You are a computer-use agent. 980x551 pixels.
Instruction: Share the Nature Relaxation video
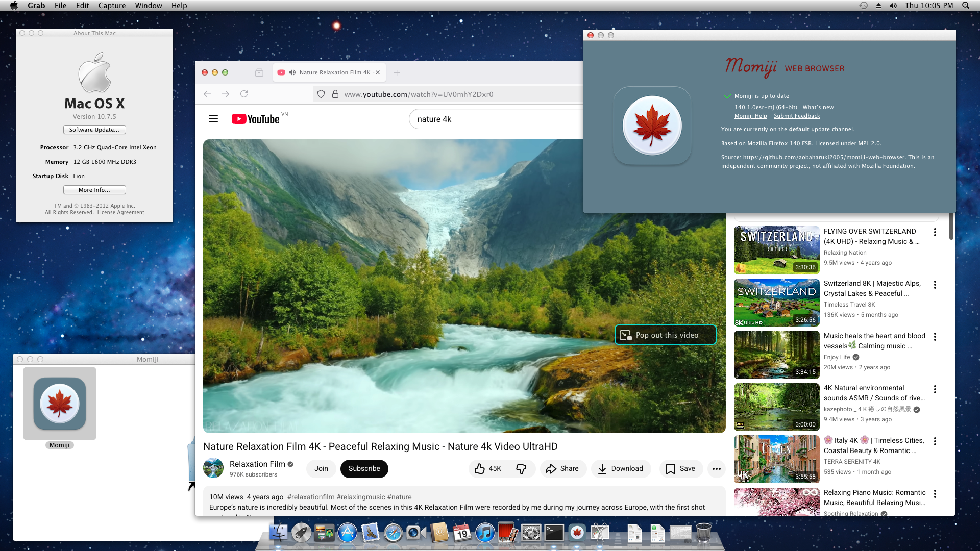[562, 469]
